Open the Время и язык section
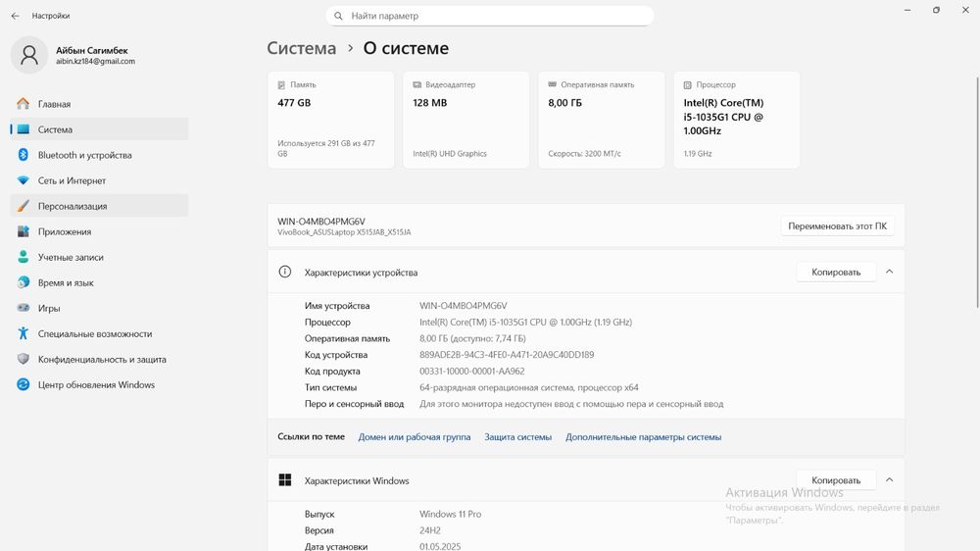980x551 pixels. pyautogui.click(x=66, y=282)
